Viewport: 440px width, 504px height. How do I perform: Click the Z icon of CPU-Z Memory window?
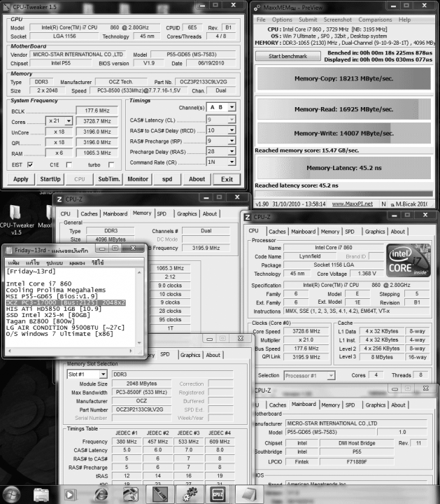[59, 199]
